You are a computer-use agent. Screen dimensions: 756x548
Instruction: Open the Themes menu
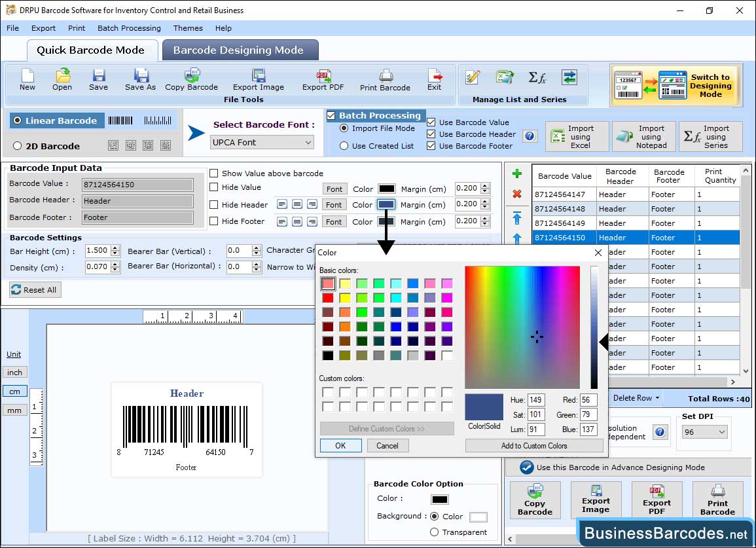click(188, 28)
